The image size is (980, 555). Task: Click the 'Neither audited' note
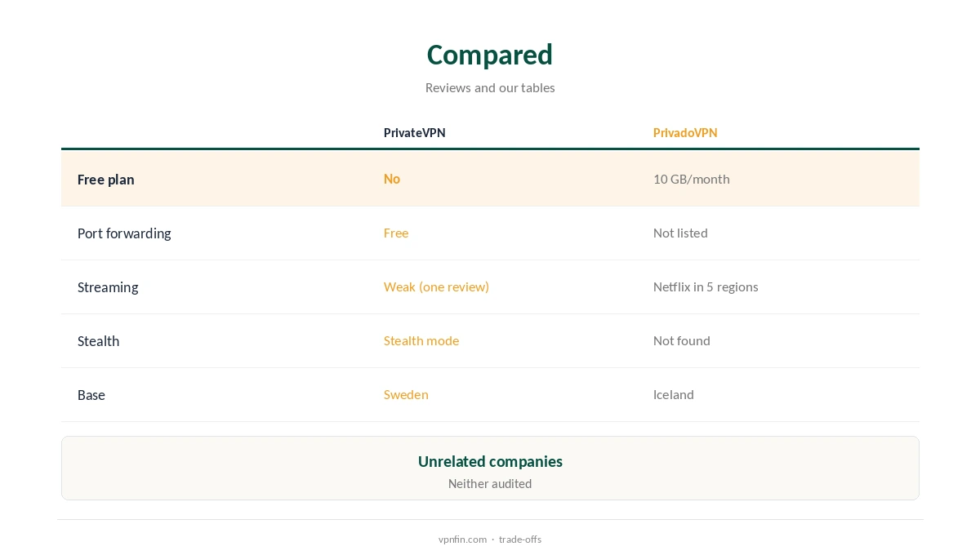pyautogui.click(x=490, y=484)
